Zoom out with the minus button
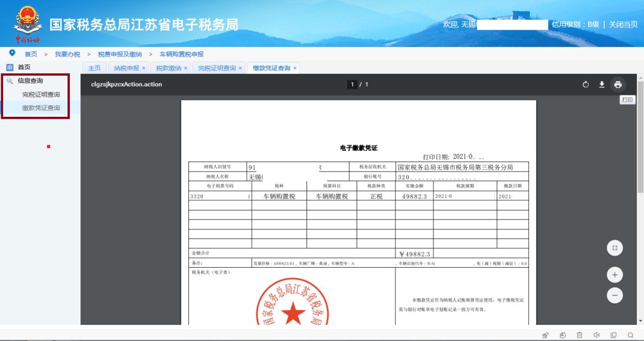Viewport: 644px width, 341px height. [614, 295]
